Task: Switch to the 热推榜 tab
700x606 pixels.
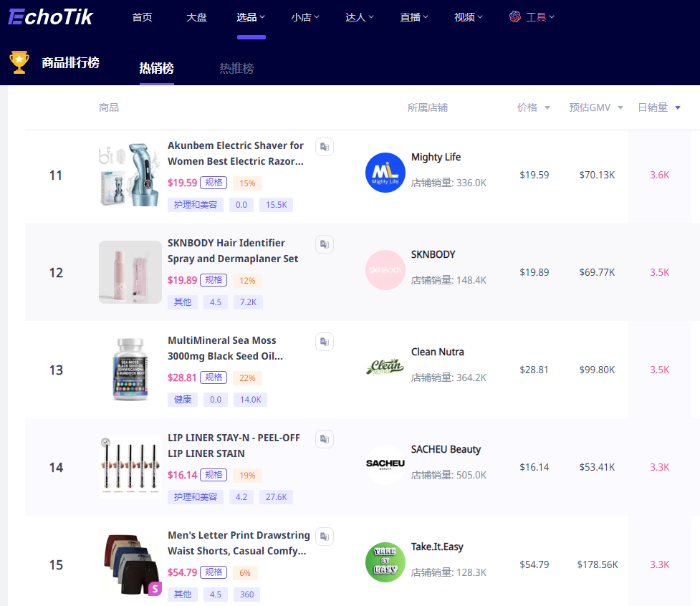Action: point(236,69)
